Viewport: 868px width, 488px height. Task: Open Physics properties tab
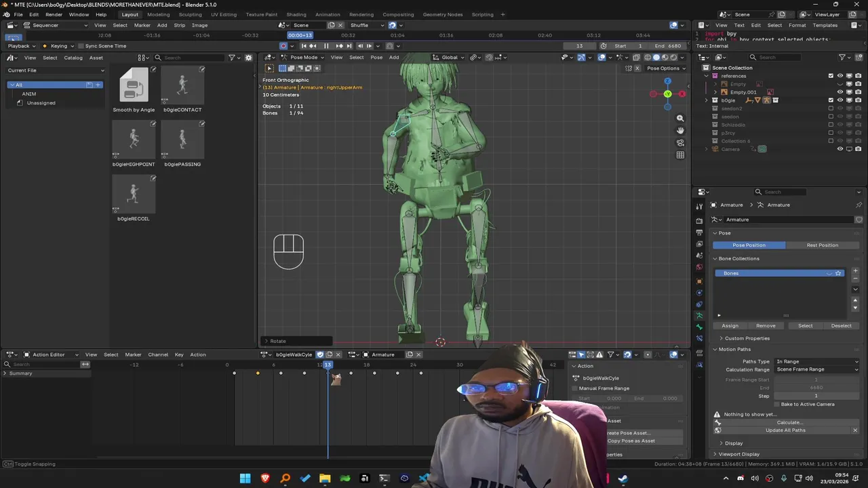[x=699, y=293]
